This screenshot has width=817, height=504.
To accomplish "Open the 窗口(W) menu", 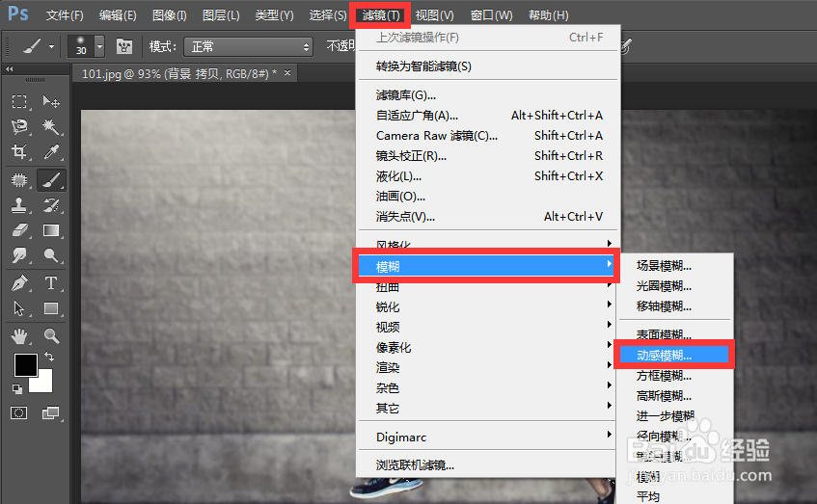I will point(491,15).
